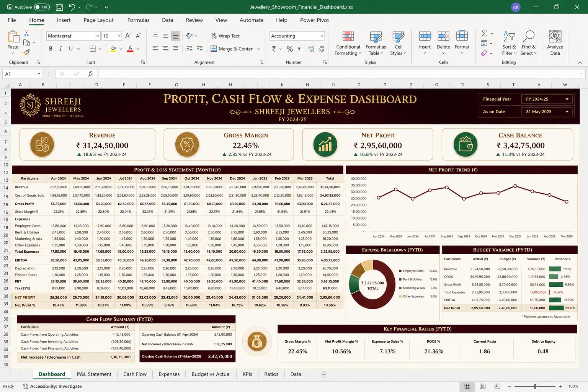Open the File menu
Screen dimensions: 588x392
click(x=12, y=20)
